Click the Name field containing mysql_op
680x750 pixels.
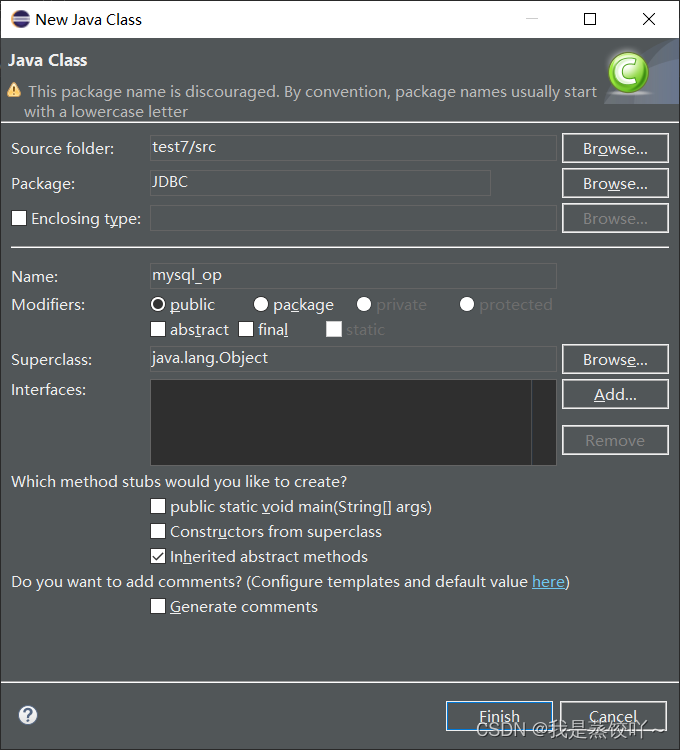(352, 276)
